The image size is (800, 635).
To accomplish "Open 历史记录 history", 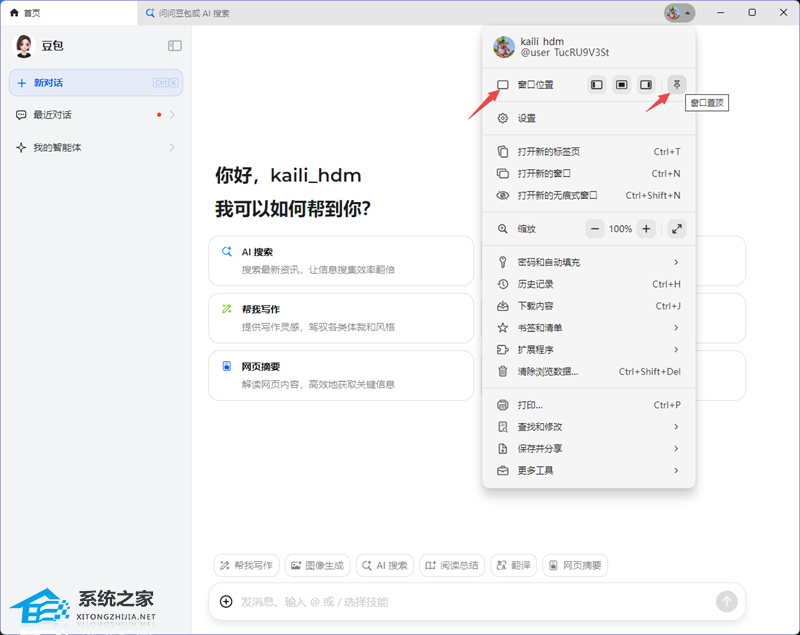I will pyautogui.click(x=589, y=284).
